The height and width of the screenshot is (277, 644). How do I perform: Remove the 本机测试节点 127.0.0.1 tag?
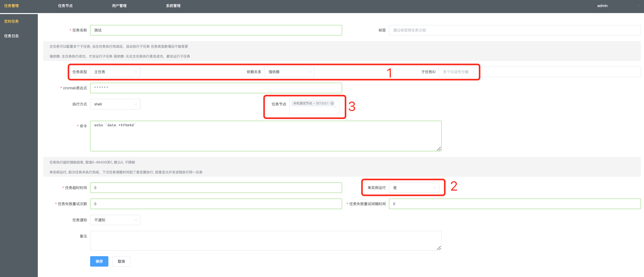pos(332,103)
